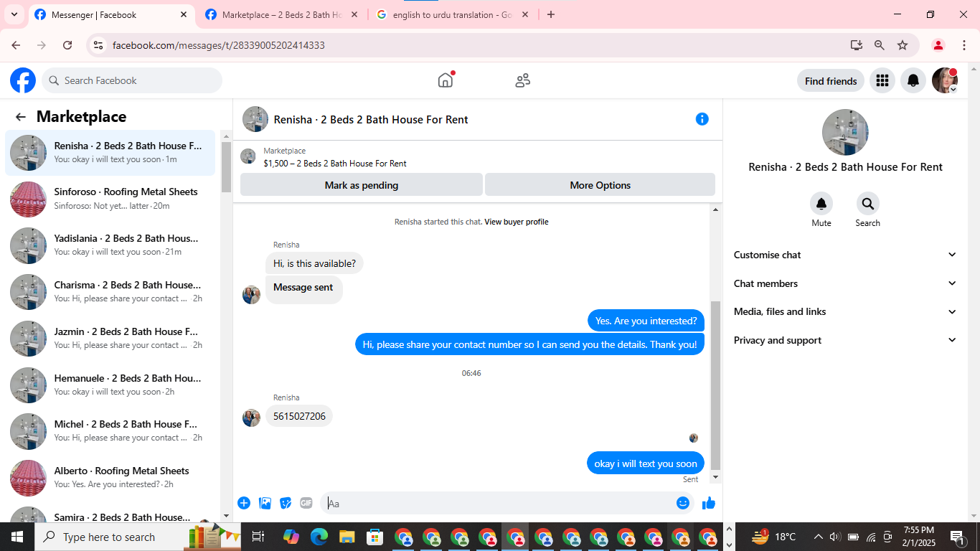Choose a GIF icon
This screenshot has height=551, width=980.
pyautogui.click(x=306, y=503)
